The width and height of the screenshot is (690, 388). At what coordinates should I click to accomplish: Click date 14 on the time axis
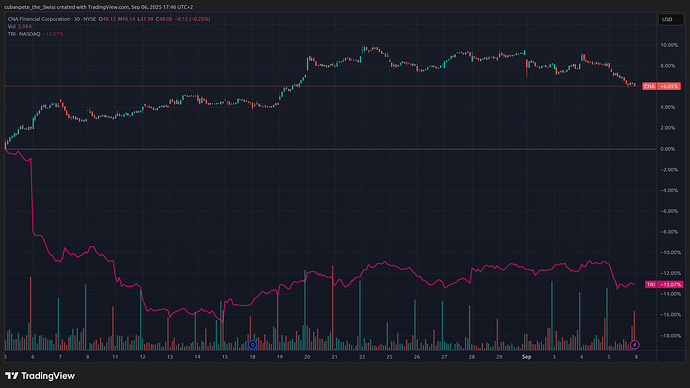point(198,357)
